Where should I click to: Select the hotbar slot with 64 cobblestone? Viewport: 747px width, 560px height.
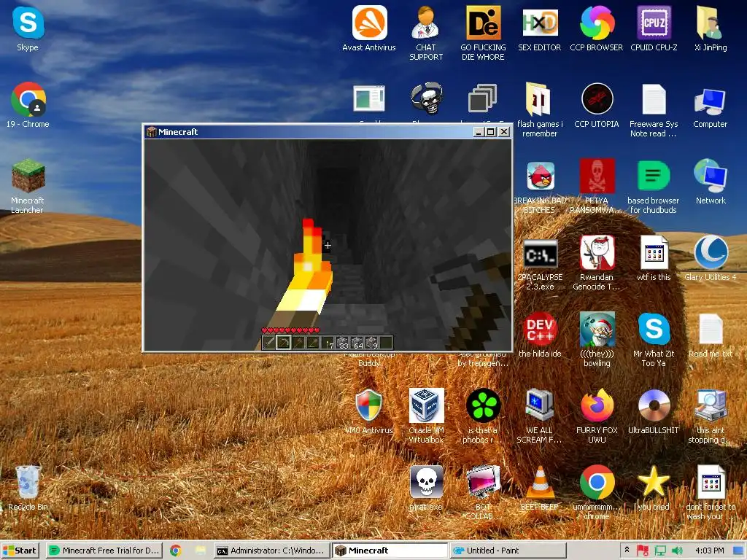[x=357, y=343]
